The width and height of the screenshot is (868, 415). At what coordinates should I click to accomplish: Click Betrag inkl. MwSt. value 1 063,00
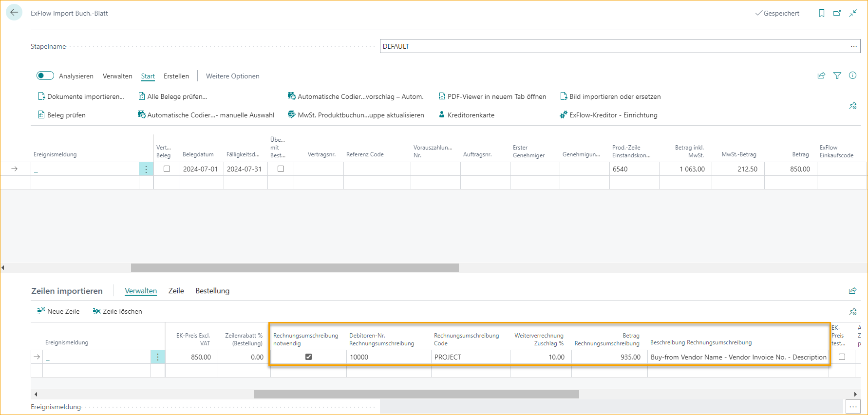(685, 169)
